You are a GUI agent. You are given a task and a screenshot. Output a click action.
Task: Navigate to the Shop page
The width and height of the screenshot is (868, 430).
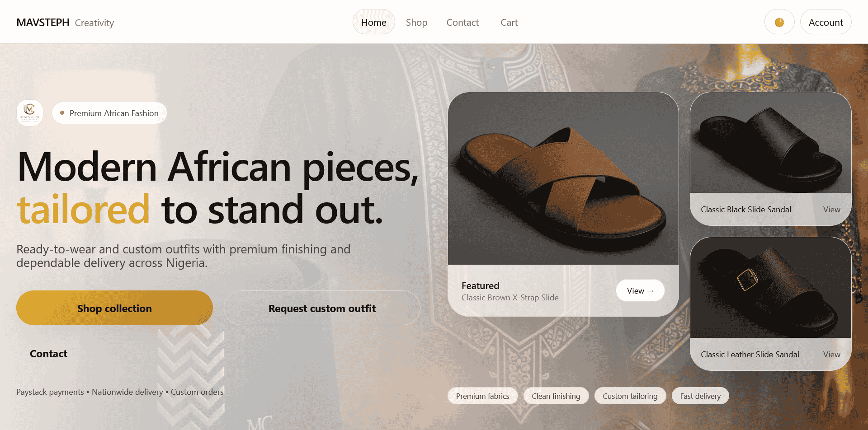(416, 22)
